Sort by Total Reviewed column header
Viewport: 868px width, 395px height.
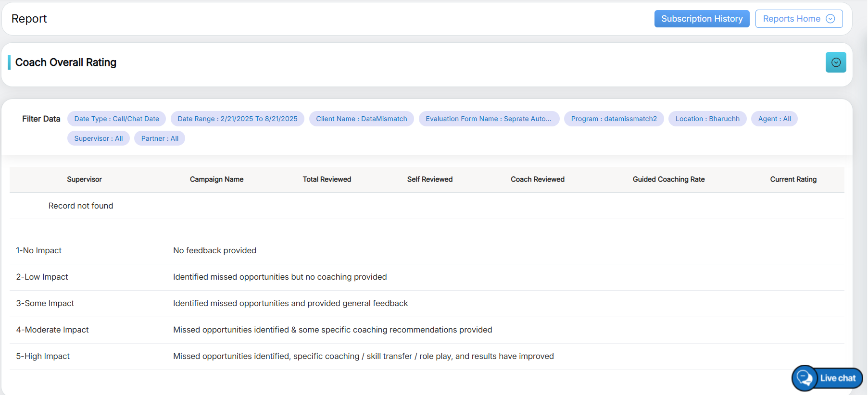(327, 179)
